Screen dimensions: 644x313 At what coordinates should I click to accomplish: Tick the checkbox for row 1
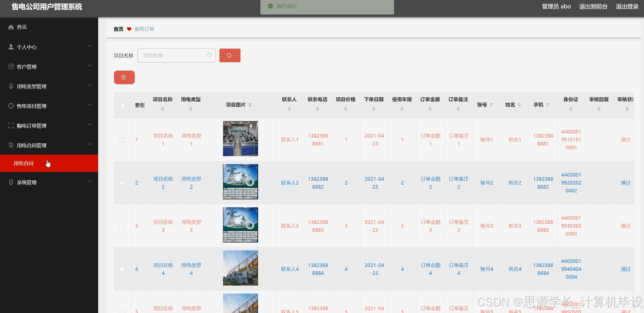[x=122, y=140]
